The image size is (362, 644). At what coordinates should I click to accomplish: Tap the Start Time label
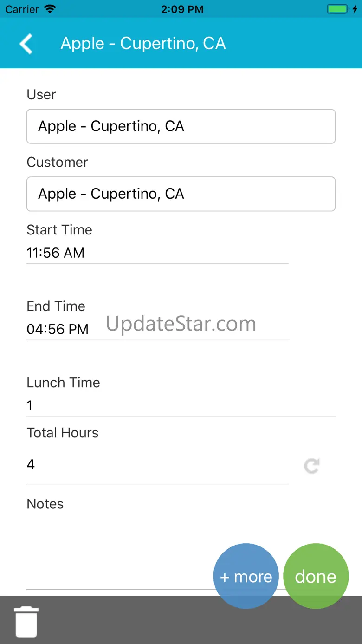click(59, 230)
